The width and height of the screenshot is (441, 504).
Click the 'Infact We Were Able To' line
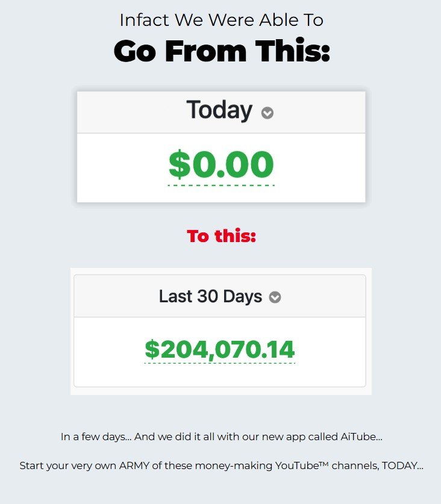coord(221,20)
